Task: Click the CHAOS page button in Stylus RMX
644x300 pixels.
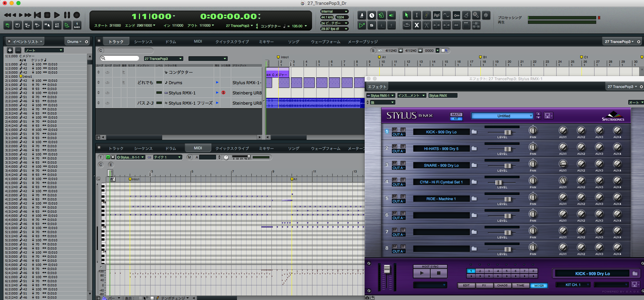Action: [x=502, y=285]
